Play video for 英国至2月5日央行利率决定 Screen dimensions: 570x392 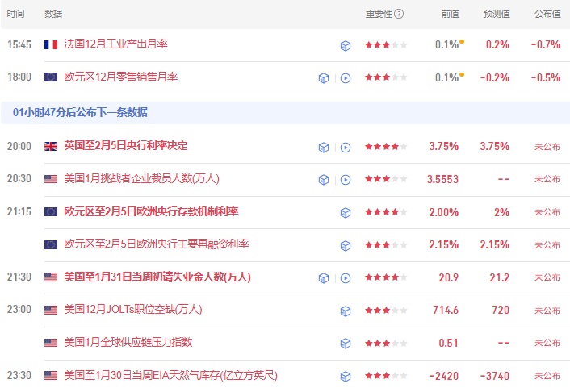coord(346,147)
